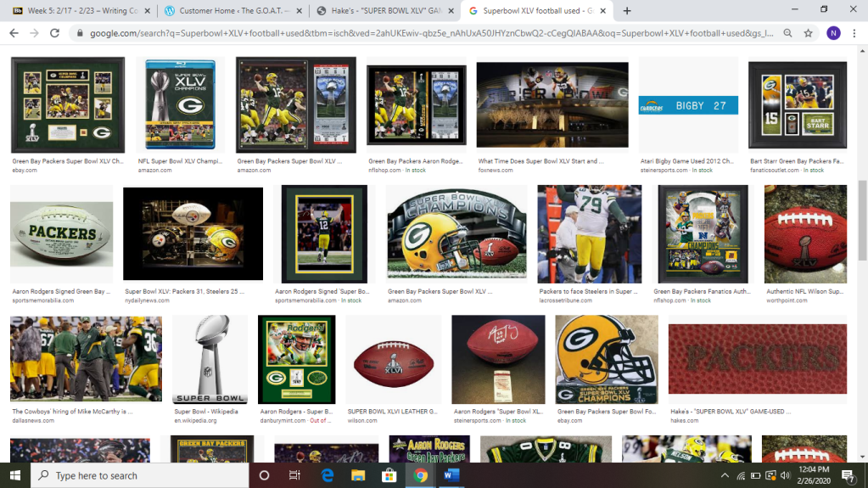Select the white signed Packers football image
The width and height of the screenshot is (868, 488).
(x=61, y=235)
